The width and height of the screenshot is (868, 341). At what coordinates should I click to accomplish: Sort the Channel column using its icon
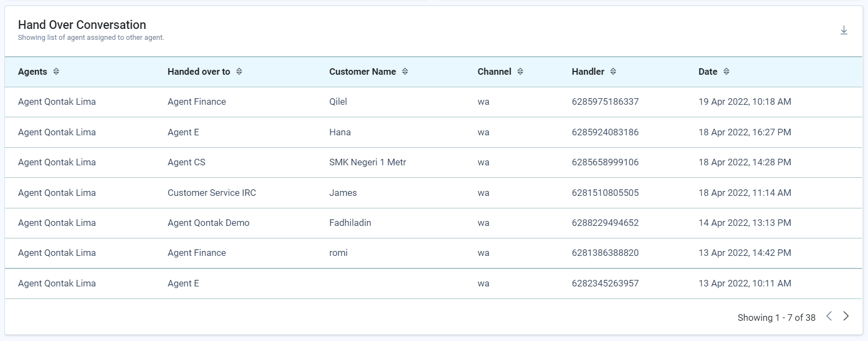(x=520, y=71)
